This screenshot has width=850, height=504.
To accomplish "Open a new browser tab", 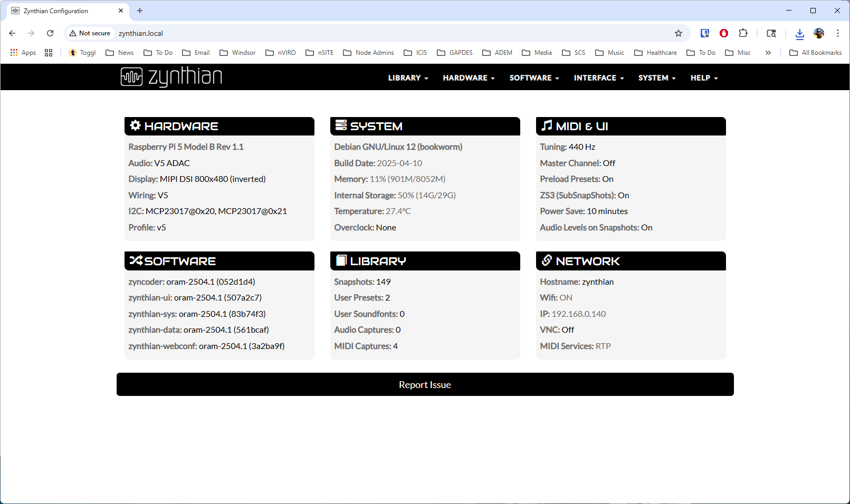I will click(140, 11).
